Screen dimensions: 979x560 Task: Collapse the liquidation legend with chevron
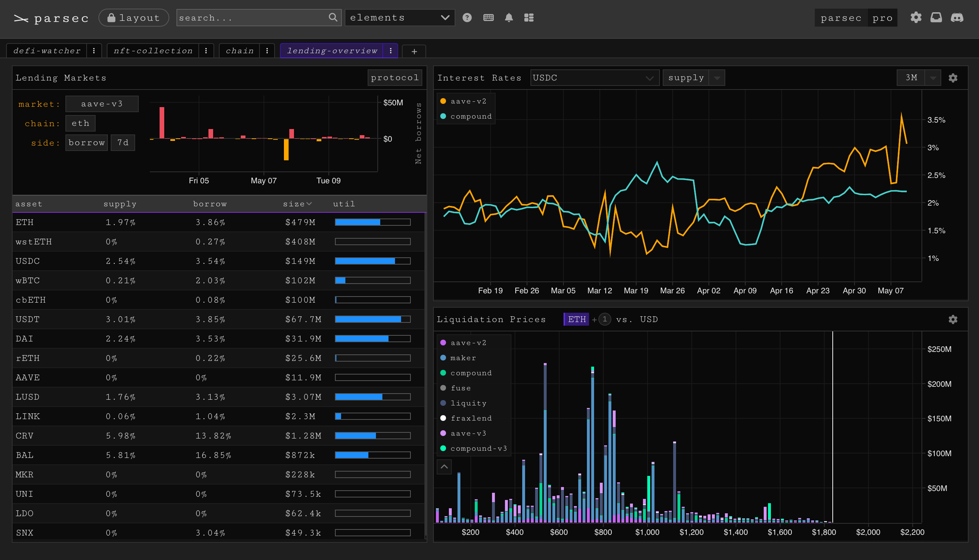click(x=444, y=467)
